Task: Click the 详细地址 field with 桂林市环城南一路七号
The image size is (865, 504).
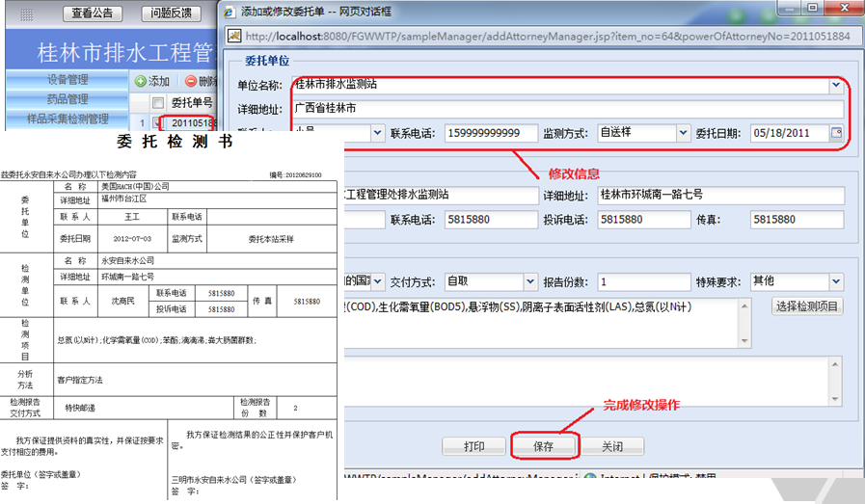Action: tap(720, 195)
